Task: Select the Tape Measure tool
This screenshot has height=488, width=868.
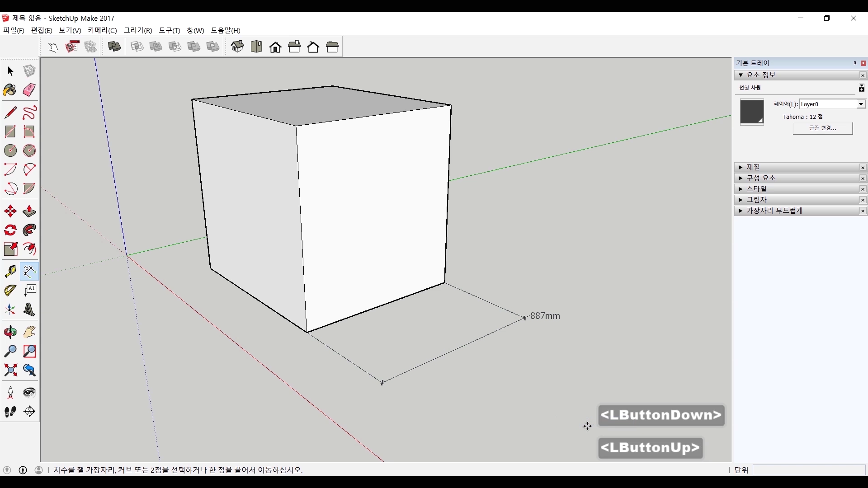Action: point(10,271)
